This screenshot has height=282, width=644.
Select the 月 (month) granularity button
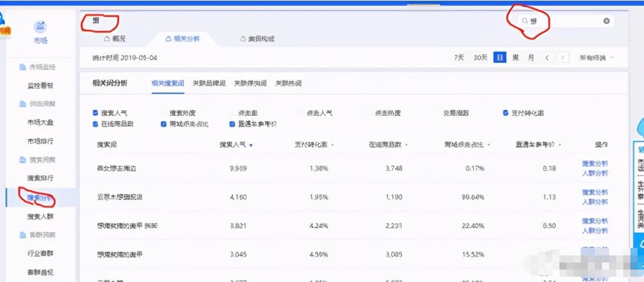[531, 58]
